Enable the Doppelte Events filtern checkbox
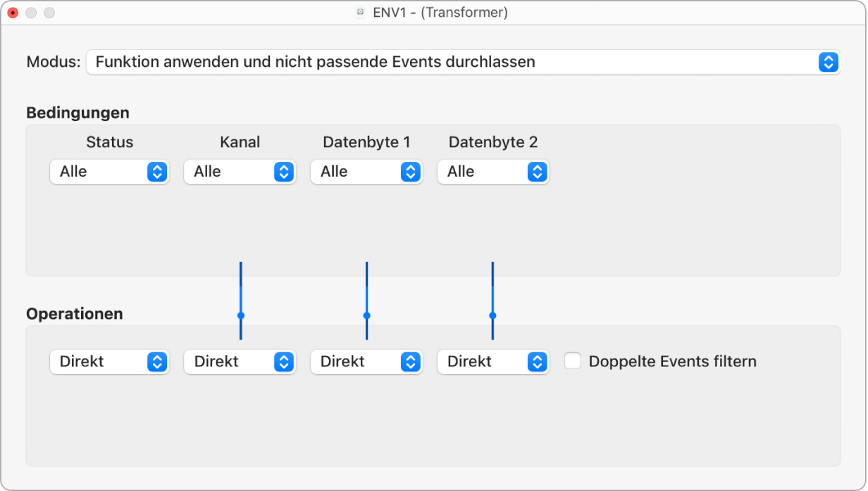 [572, 361]
